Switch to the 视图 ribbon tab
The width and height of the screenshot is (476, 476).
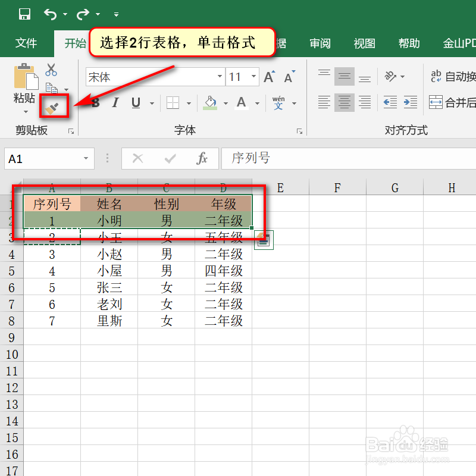[x=364, y=43]
